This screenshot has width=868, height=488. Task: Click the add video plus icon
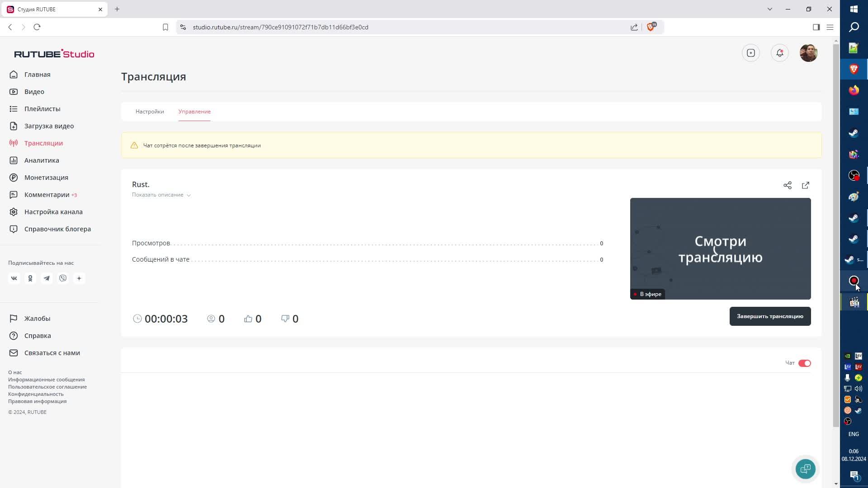tap(750, 53)
